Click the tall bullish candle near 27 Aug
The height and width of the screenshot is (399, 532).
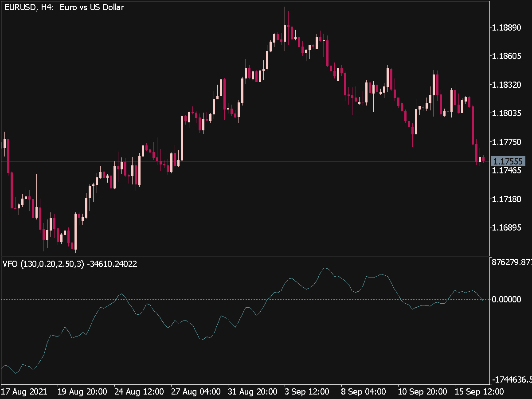click(x=182, y=137)
